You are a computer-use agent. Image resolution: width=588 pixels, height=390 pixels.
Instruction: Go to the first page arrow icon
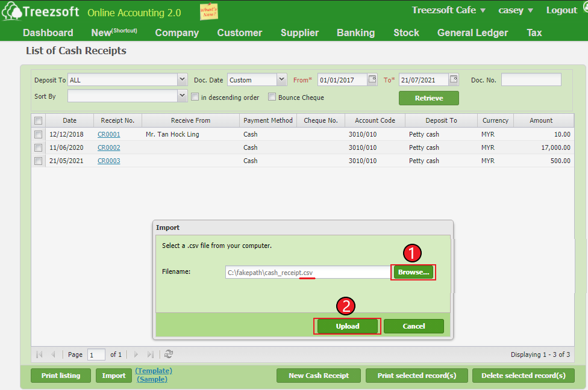40,354
